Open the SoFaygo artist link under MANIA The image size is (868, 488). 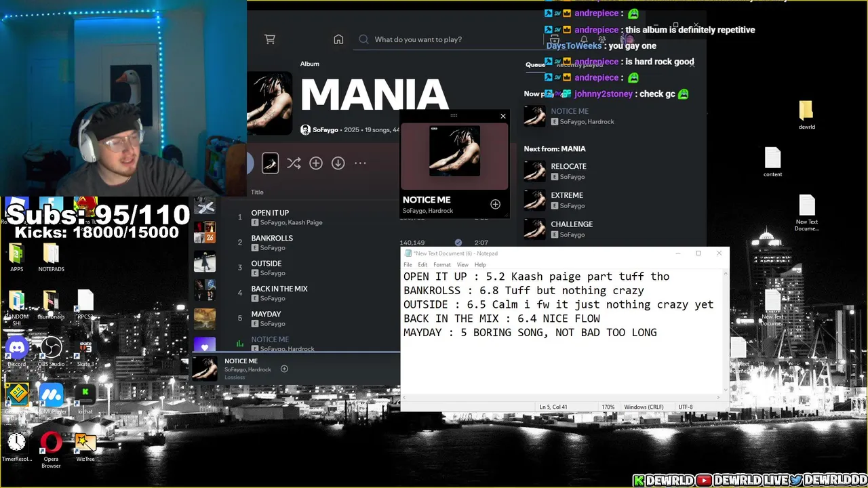pyautogui.click(x=326, y=129)
